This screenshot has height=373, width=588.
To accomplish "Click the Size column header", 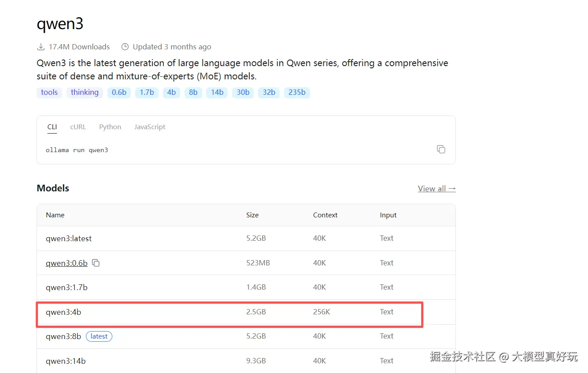I will pyautogui.click(x=252, y=215).
